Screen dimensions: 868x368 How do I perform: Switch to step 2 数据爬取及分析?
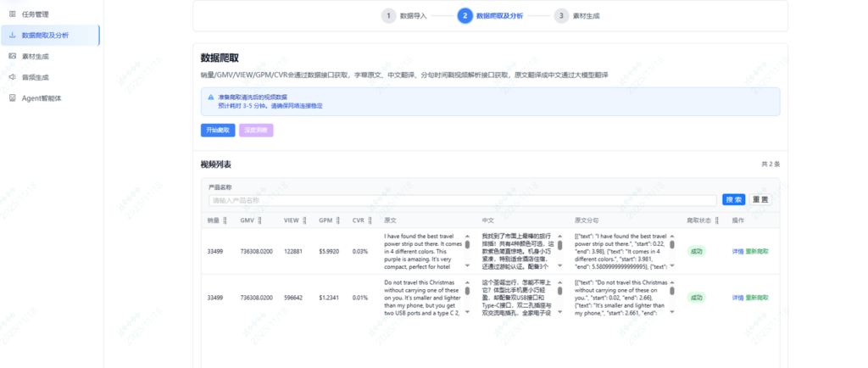[x=465, y=15]
